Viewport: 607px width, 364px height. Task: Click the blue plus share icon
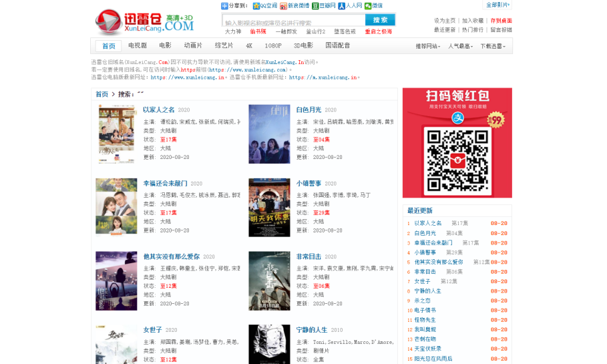[224, 6]
